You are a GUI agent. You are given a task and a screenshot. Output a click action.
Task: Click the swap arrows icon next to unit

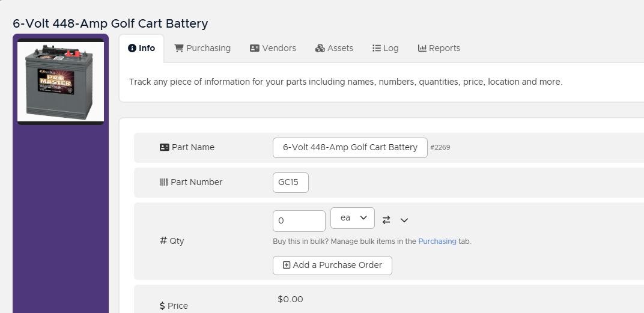(x=386, y=220)
